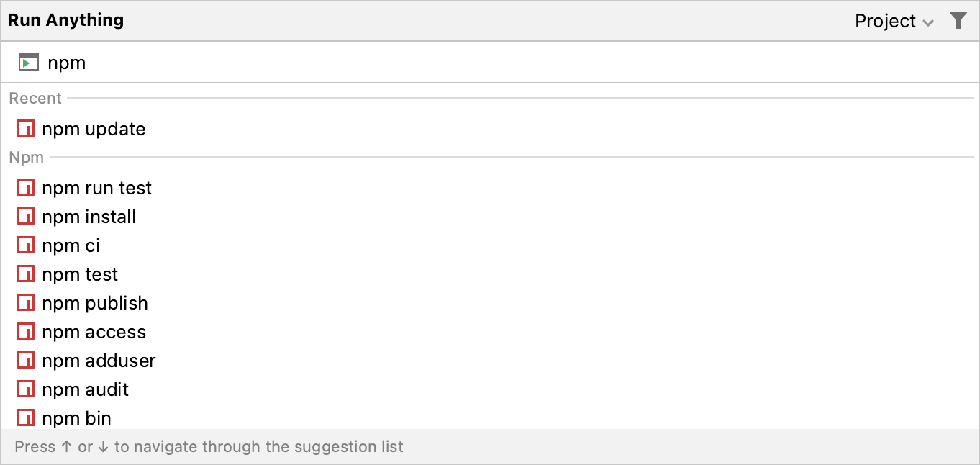Choose the npm adduser command
This screenshot has height=465, width=980.
tap(99, 360)
